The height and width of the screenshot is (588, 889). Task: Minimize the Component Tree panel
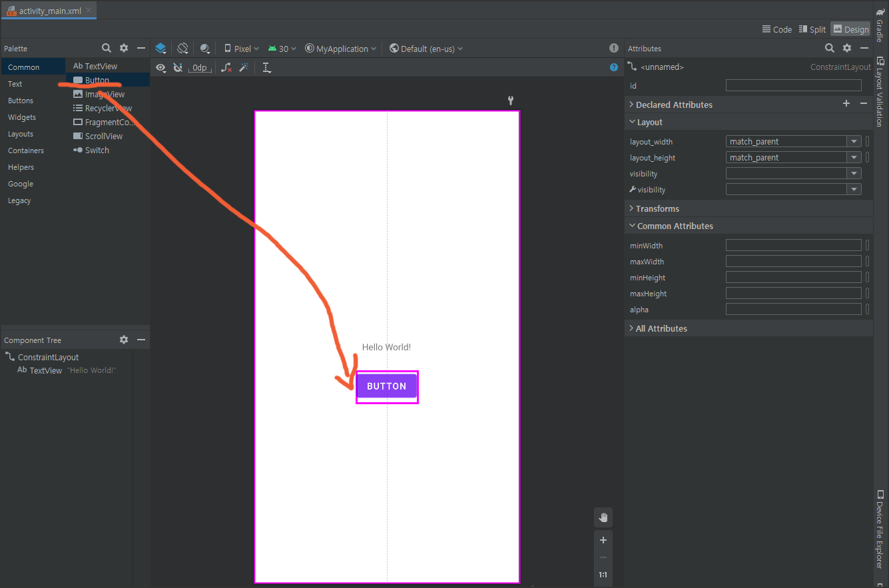pos(141,340)
